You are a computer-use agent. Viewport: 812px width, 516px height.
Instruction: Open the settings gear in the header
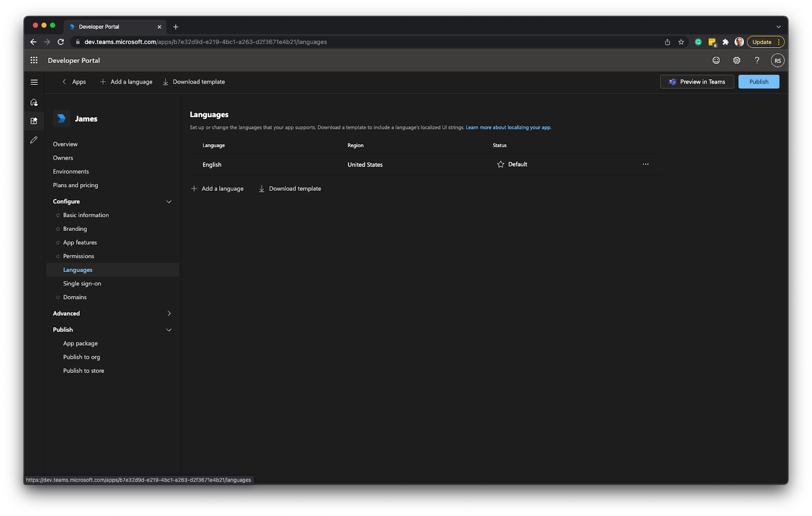click(736, 60)
